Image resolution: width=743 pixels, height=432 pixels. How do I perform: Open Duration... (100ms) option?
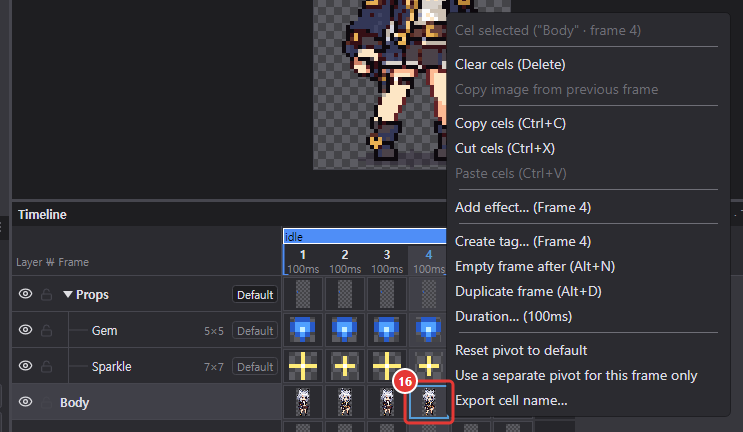(513, 316)
